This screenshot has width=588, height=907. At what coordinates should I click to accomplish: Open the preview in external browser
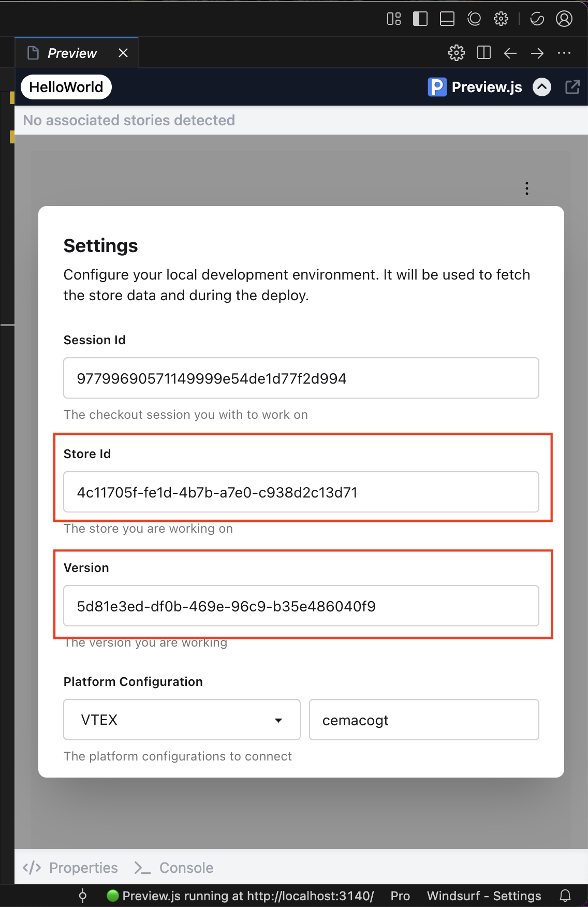pyautogui.click(x=572, y=87)
